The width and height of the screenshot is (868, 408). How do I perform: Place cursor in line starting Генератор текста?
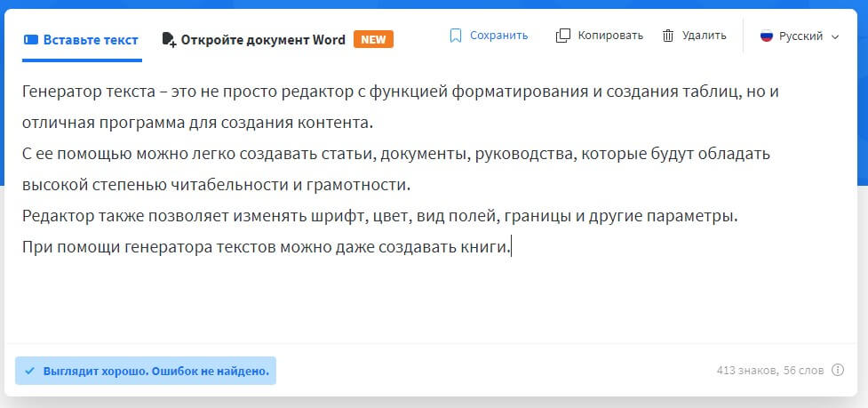click(400, 92)
